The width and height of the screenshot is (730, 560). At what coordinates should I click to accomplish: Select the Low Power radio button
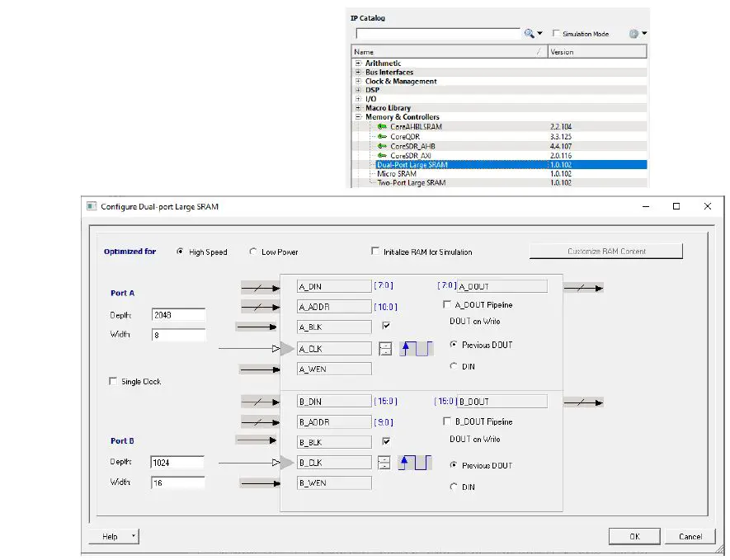[x=253, y=253]
